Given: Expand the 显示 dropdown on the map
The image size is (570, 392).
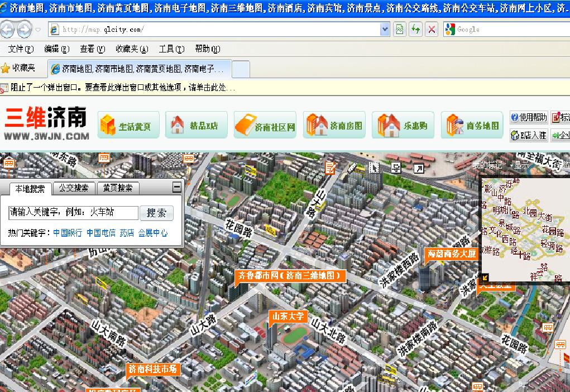Looking at the screenshot, I should click(x=520, y=165).
